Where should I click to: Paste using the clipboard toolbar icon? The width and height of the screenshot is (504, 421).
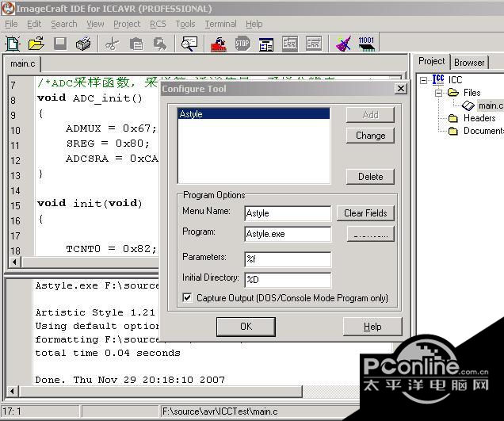click(x=136, y=44)
